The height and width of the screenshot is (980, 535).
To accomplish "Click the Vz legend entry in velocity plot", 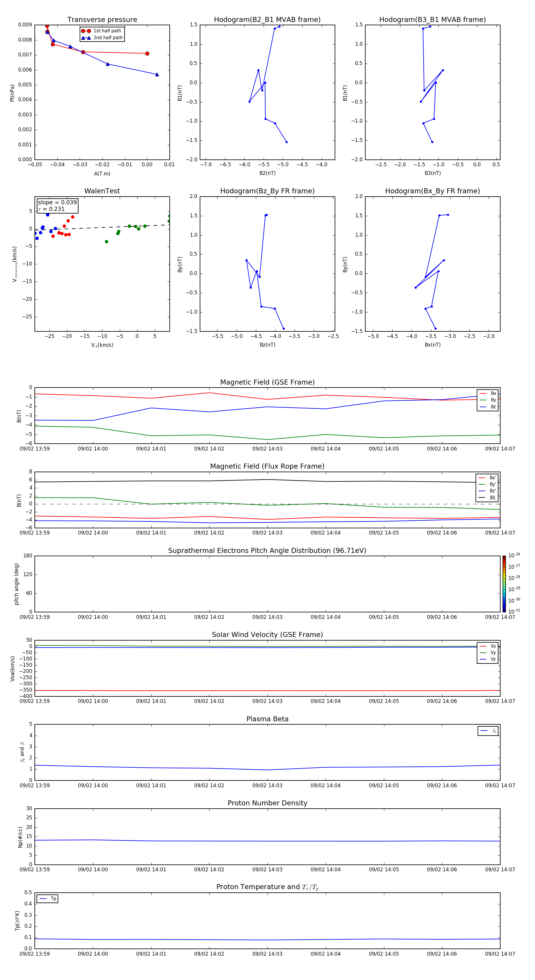I will (488, 659).
